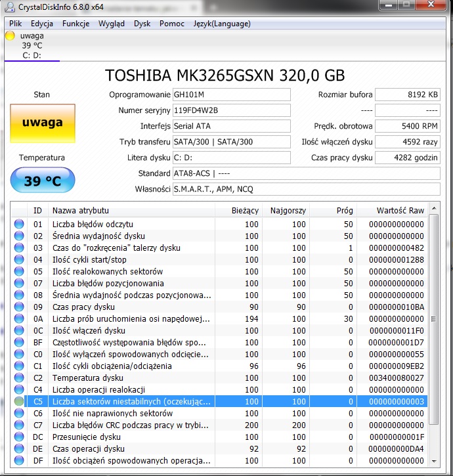Click the 39 °C temperature button

pyautogui.click(x=43, y=180)
